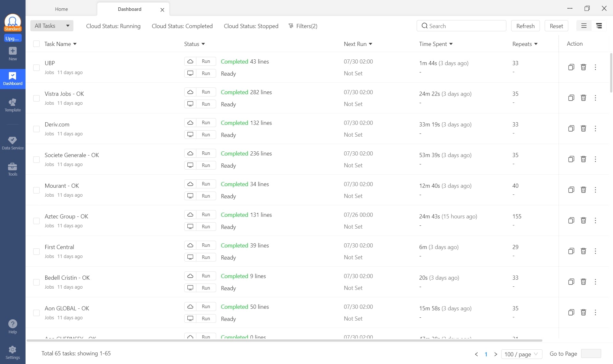Delete the UBP task
The image size is (613, 364).
click(583, 67)
